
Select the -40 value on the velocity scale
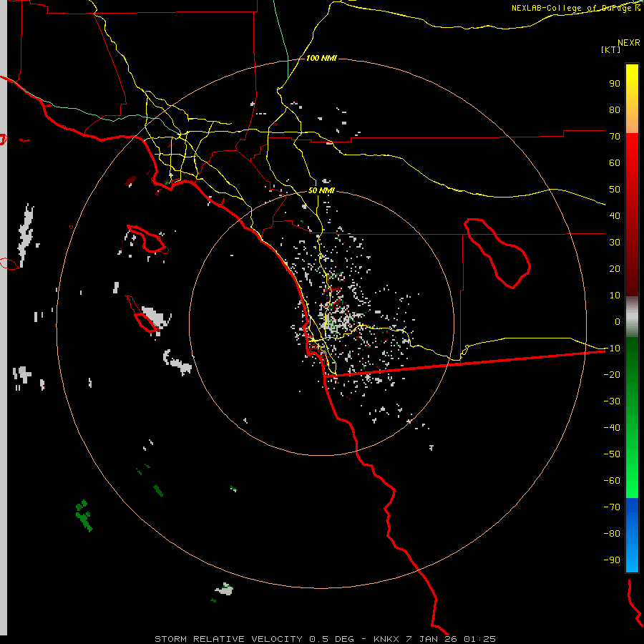pos(612,428)
